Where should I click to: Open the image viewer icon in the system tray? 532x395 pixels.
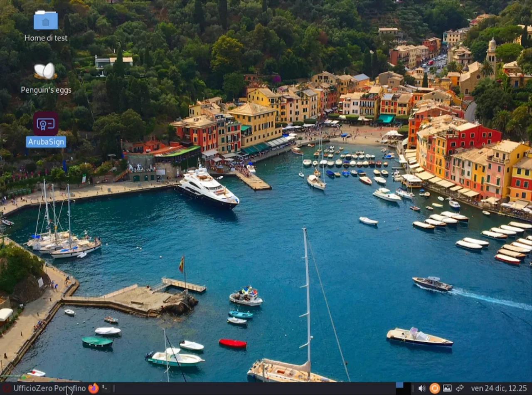447,388
